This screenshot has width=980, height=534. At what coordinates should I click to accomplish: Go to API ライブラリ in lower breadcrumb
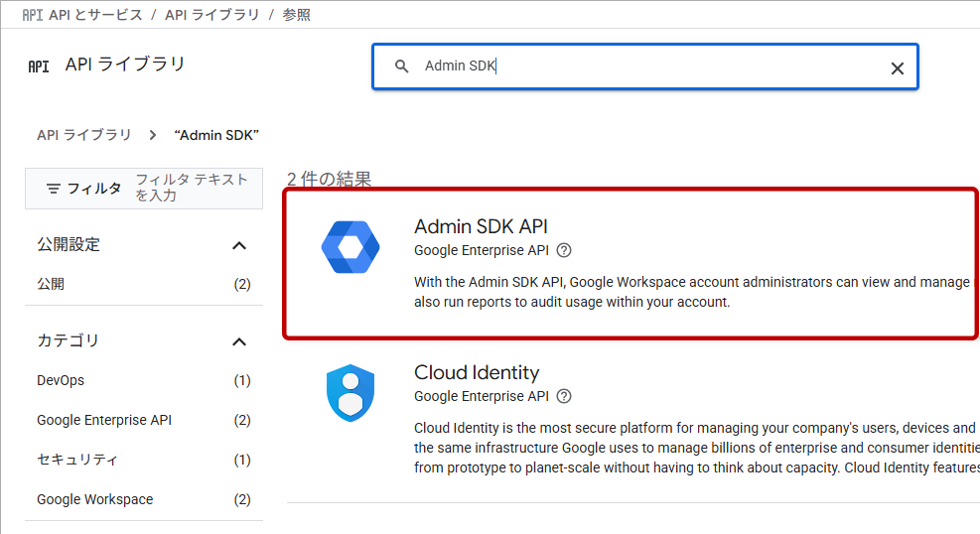click(83, 135)
